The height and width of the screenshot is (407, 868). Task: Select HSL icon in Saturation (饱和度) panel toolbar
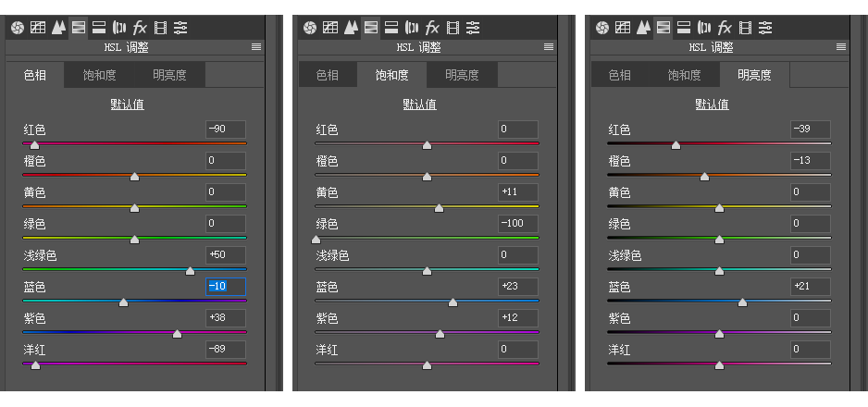pyautogui.click(x=371, y=28)
